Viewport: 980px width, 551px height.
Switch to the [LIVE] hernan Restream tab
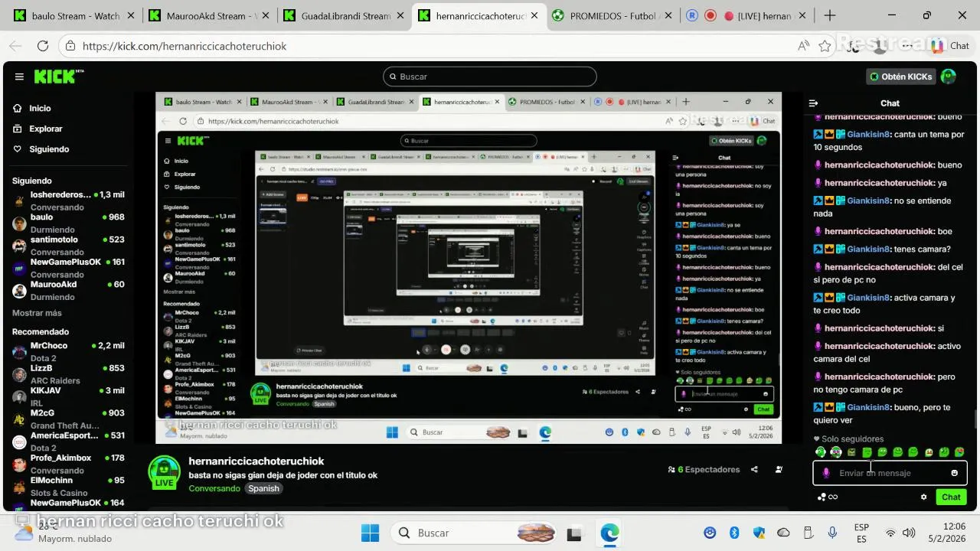click(x=746, y=15)
